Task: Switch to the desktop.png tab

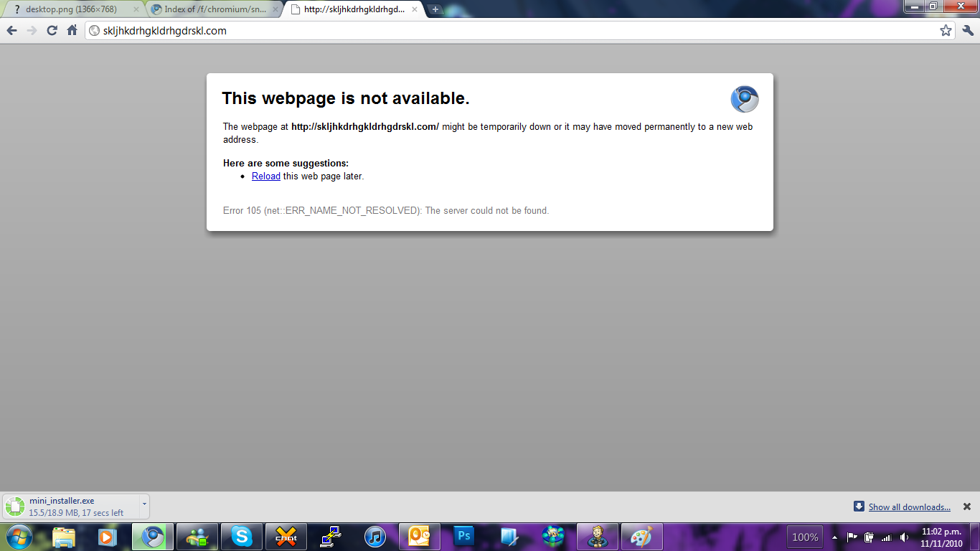Action: coord(70,9)
